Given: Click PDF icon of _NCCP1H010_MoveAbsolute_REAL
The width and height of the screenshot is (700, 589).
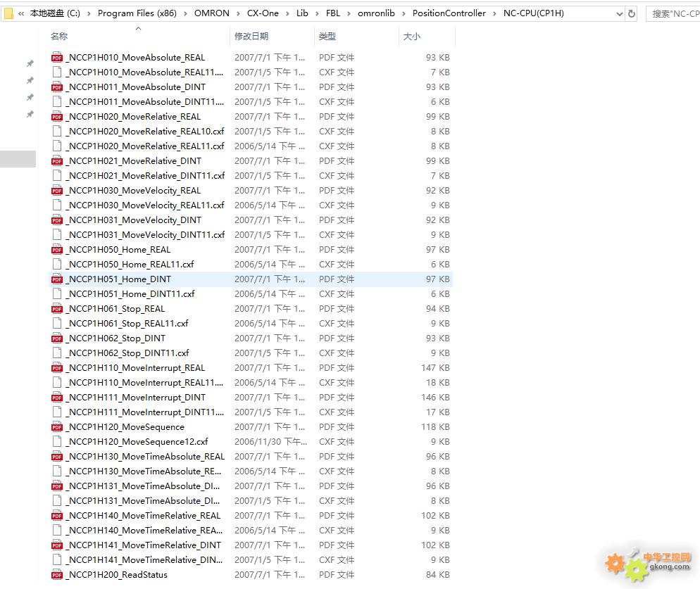Looking at the screenshot, I should pos(57,58).
